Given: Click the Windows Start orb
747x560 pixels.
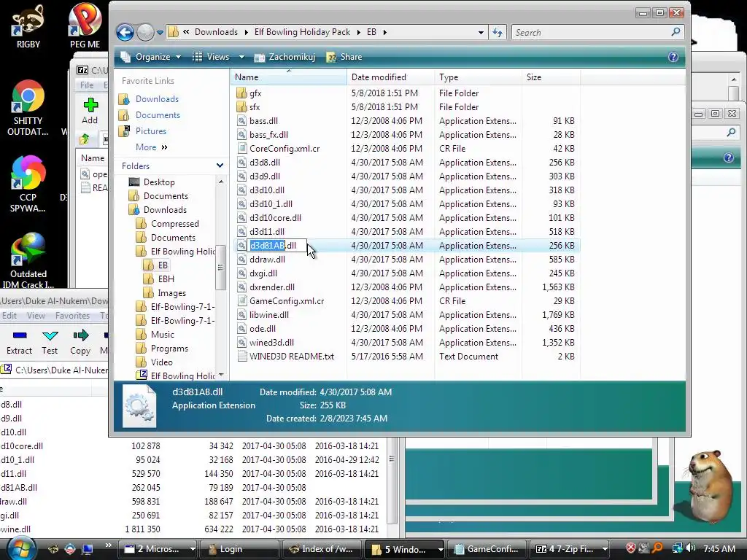Looking at the screenshot, I should point(21,548).
